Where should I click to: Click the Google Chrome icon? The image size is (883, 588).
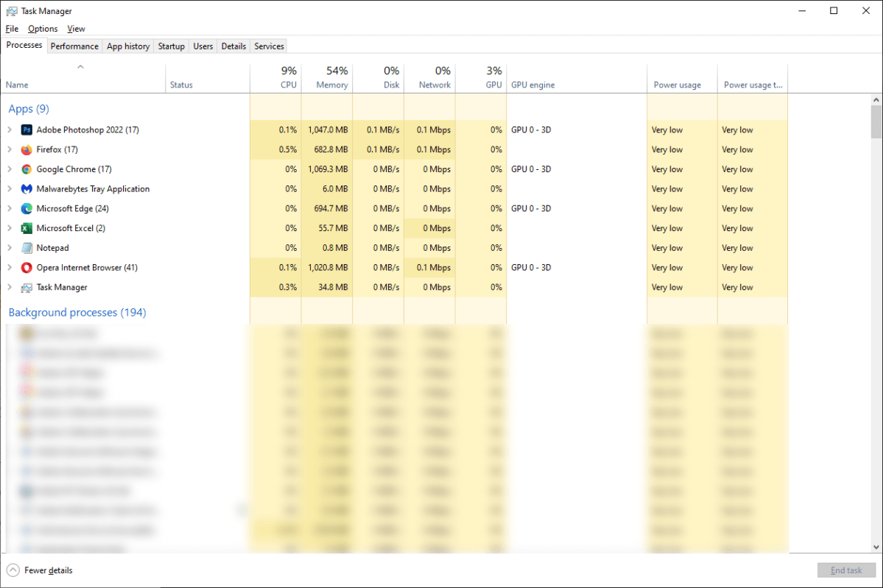coord(27,169)
